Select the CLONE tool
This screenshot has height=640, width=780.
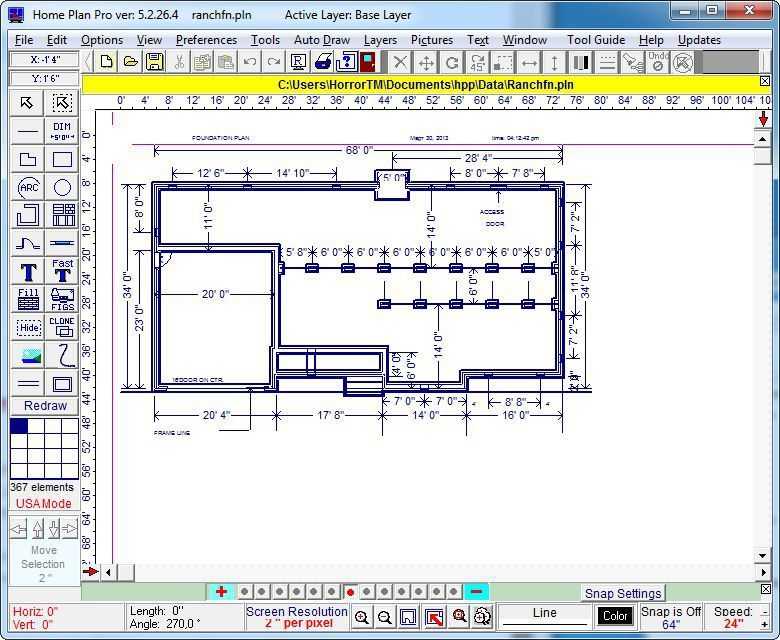pos(62,327)
